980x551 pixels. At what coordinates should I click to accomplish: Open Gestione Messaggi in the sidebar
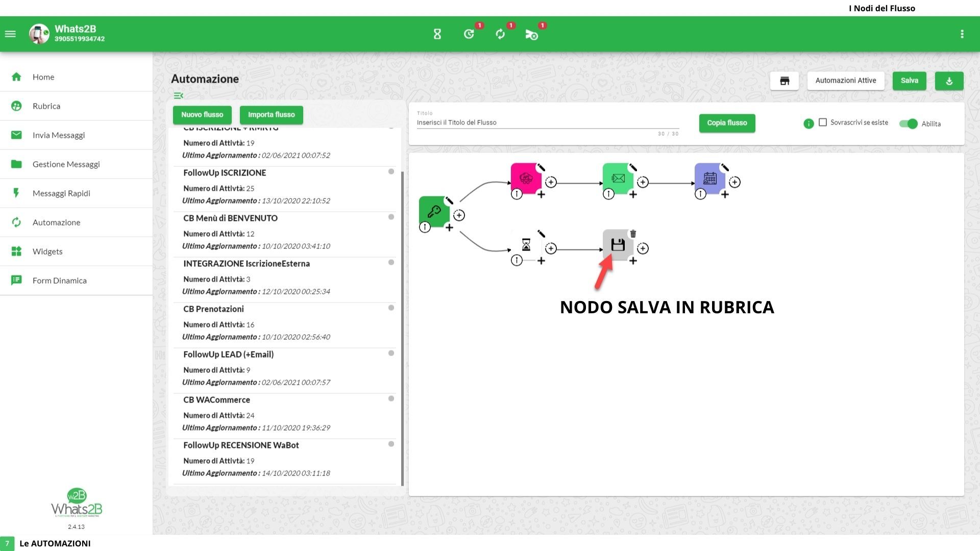(x=77, y=164)
